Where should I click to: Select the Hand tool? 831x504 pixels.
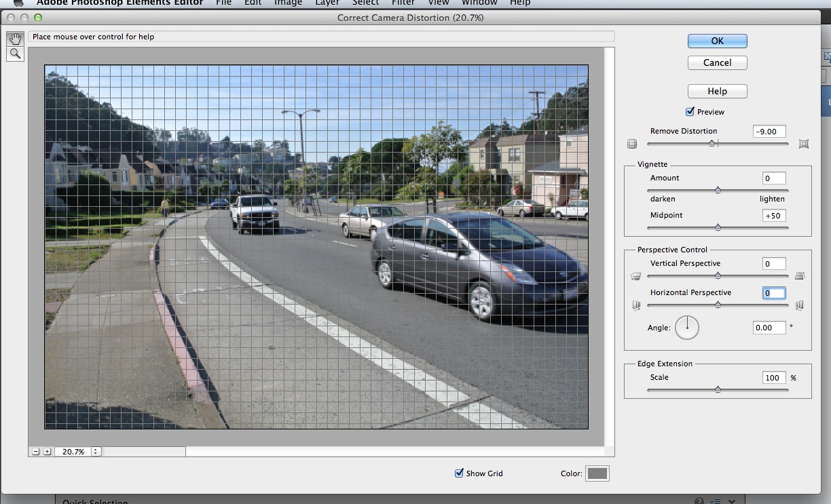tap(15, 39)
